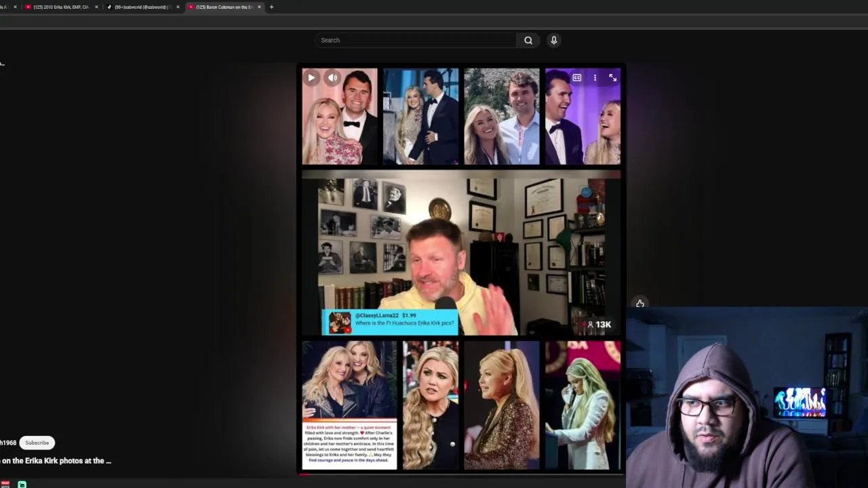Subscribe to the channel
Viewport: 868px width, 488px height.
37,443
